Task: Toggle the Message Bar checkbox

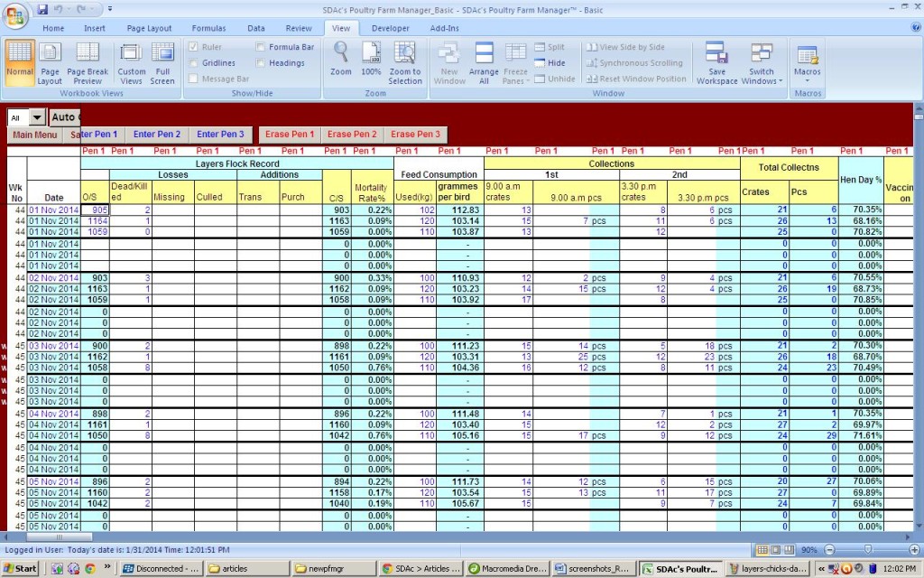Action: click(193, 79)
